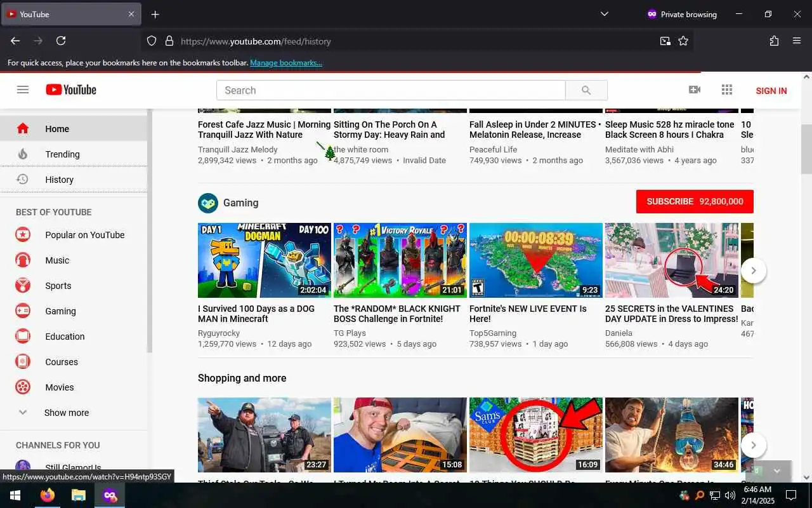Open the Education sidebar item
812x508 pixels.
pos(74,336)
